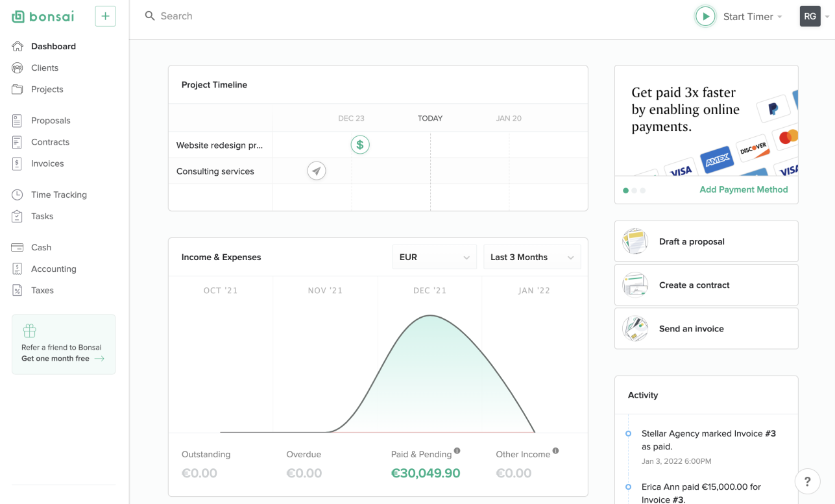This screenshot has width=835, height=504.
Task: Select the second carousel dot indicator
Action: coord(635,191)
